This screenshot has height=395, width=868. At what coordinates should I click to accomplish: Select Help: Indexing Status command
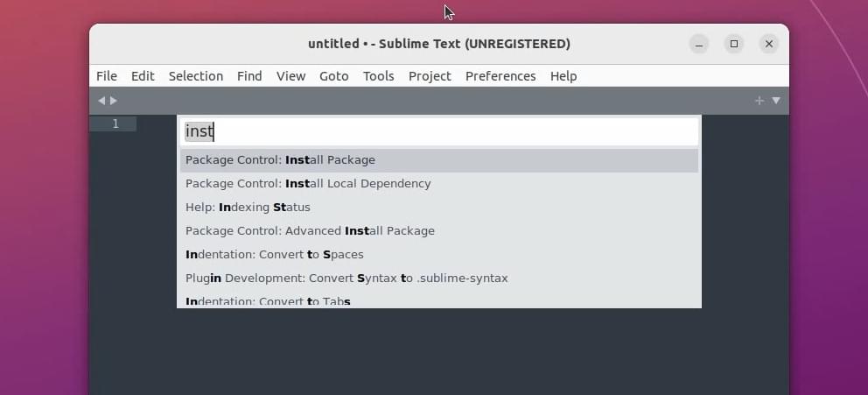(439, 208)
